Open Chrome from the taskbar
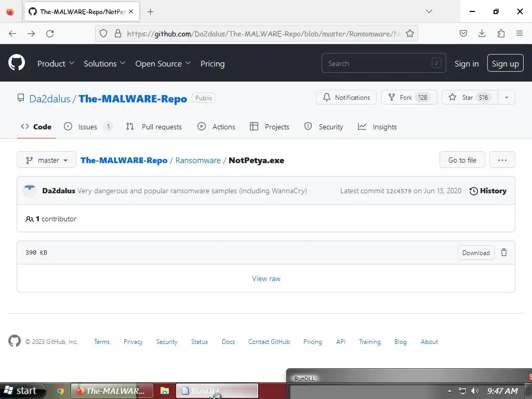 pyautogui.click(x=60, y=391)
